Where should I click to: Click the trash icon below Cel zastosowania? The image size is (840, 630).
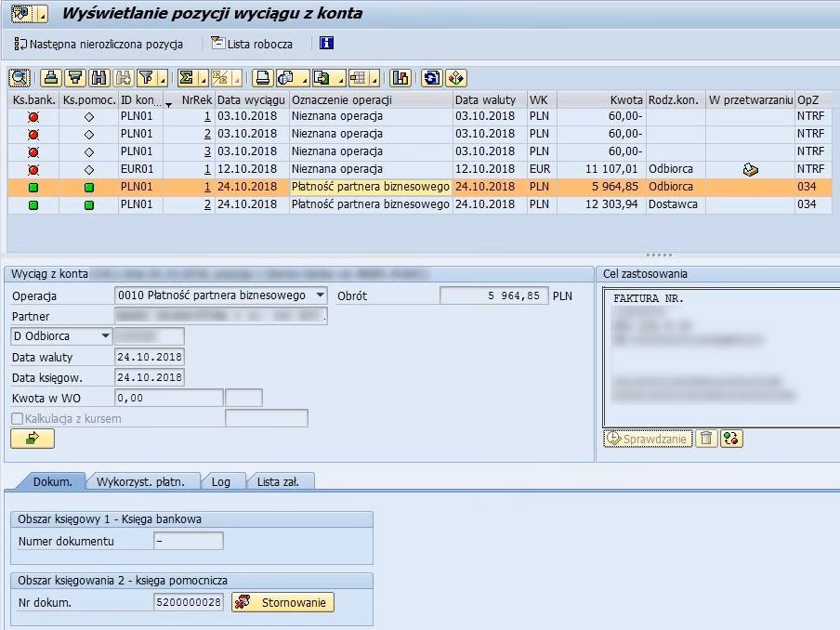(x=707, y=439)
